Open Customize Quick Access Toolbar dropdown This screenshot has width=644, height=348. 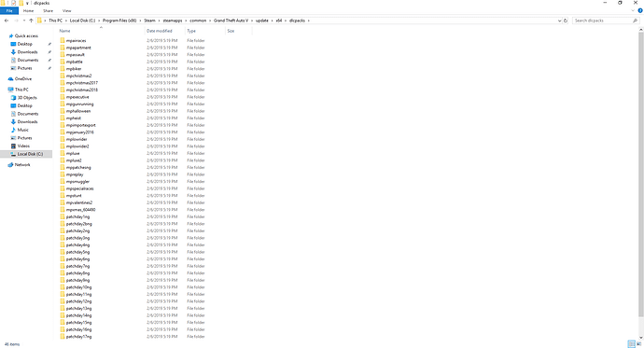pos(27,3)
